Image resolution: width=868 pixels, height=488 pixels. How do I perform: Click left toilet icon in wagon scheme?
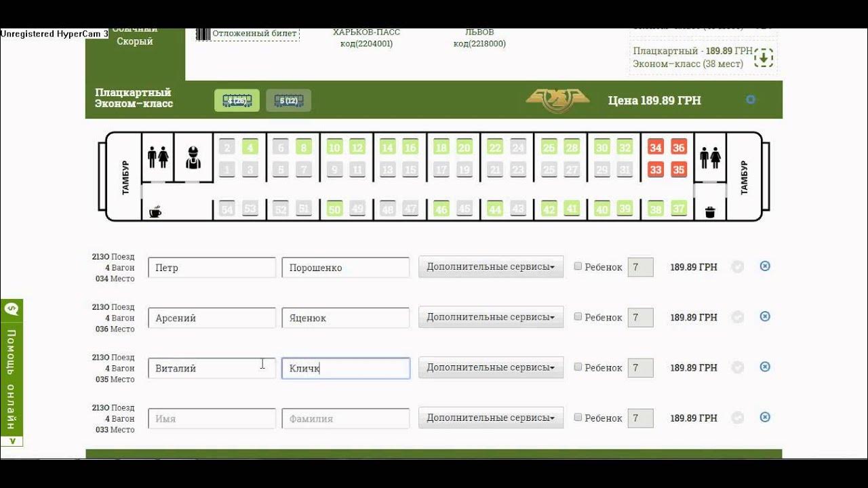tap(157, 158)
